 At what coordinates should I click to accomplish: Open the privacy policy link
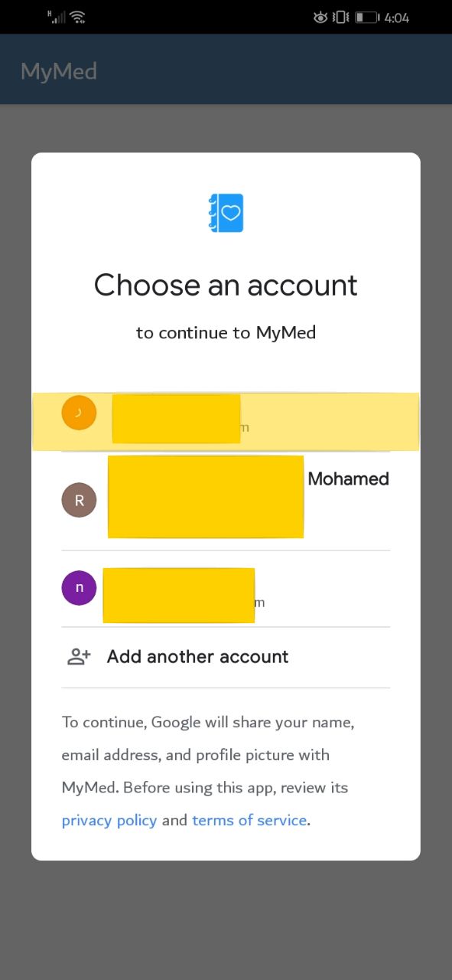point(109,820)
